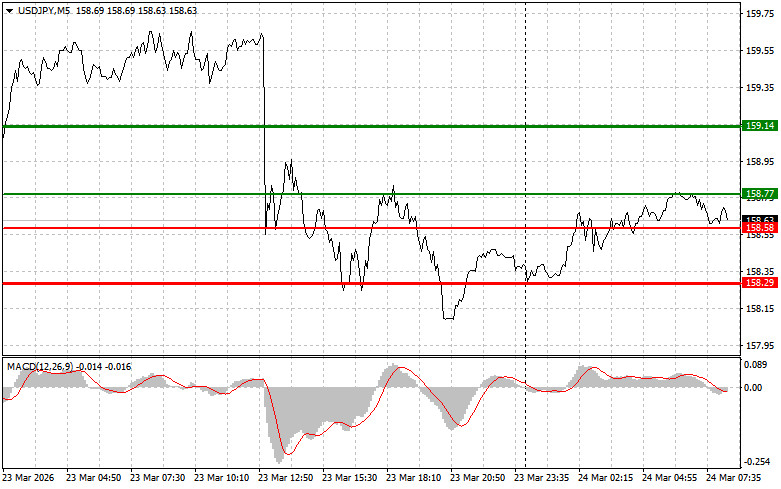Click the time label 23 Mar 07:30

tap(157, 478)
